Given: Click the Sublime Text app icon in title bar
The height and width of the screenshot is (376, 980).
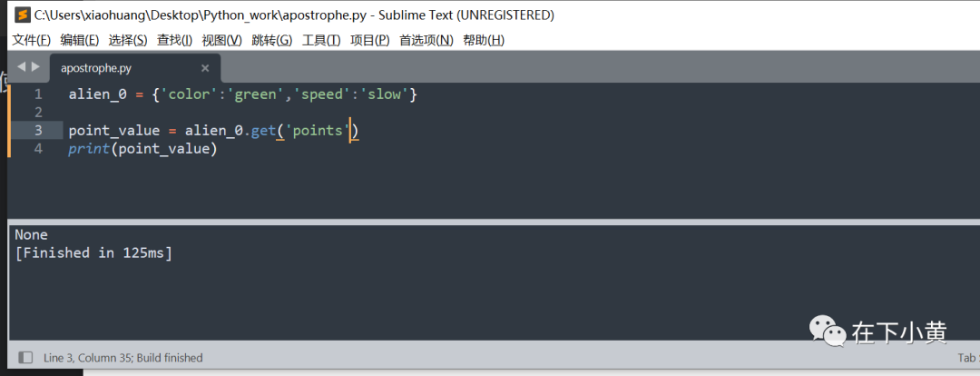Looking at the screenshot, I should [x=23, y=15].
